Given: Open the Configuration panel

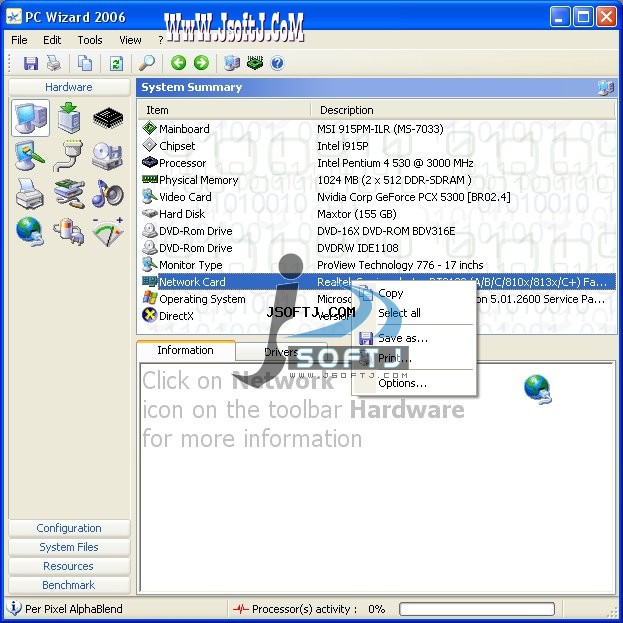Looking at the screenshot, I should coord(69,528).
